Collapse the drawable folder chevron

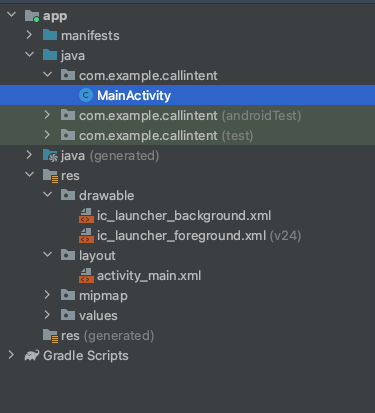48,195
